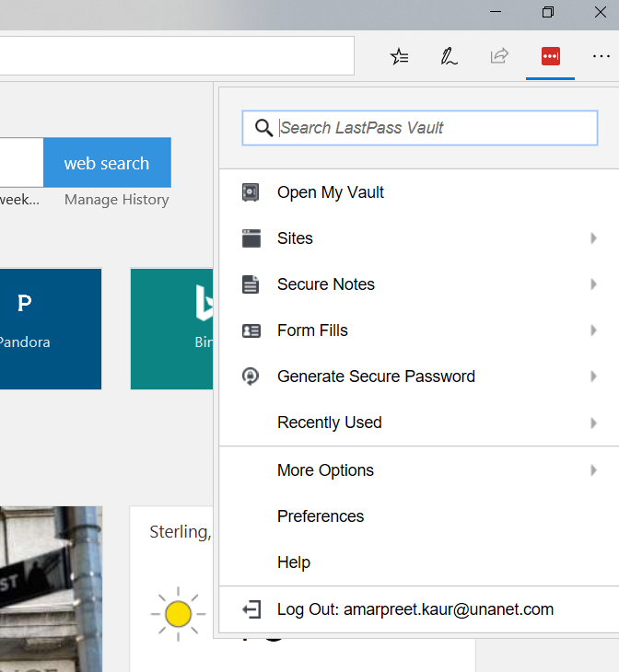The image size is (619, 672).
Task: Click the web search button
Action: 107,163
